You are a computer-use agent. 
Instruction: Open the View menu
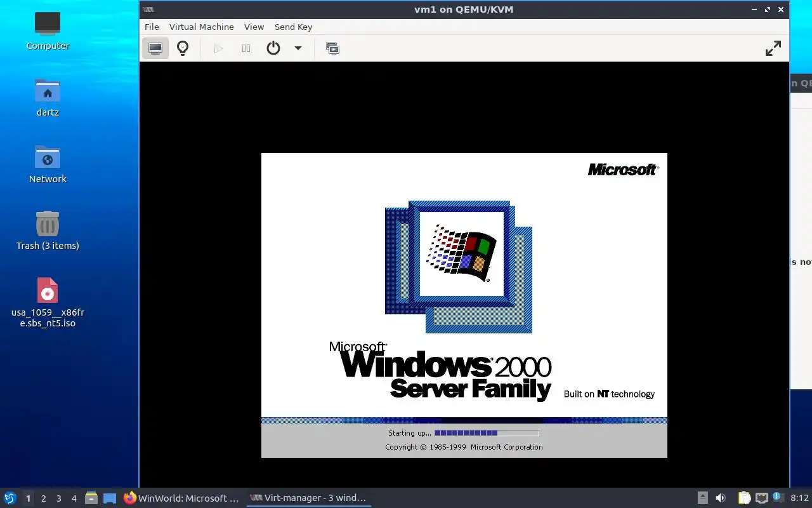254,27
